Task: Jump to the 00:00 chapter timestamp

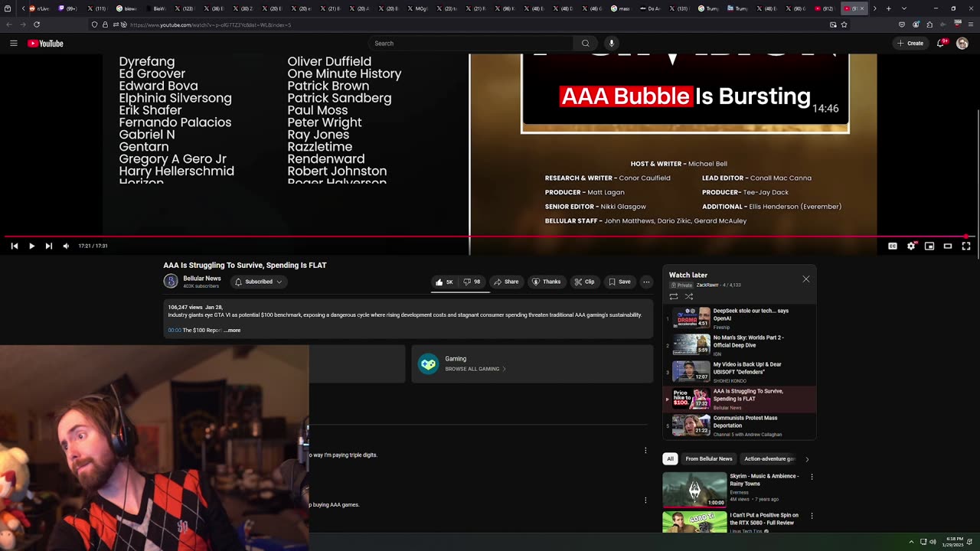Action: [175, 331]
